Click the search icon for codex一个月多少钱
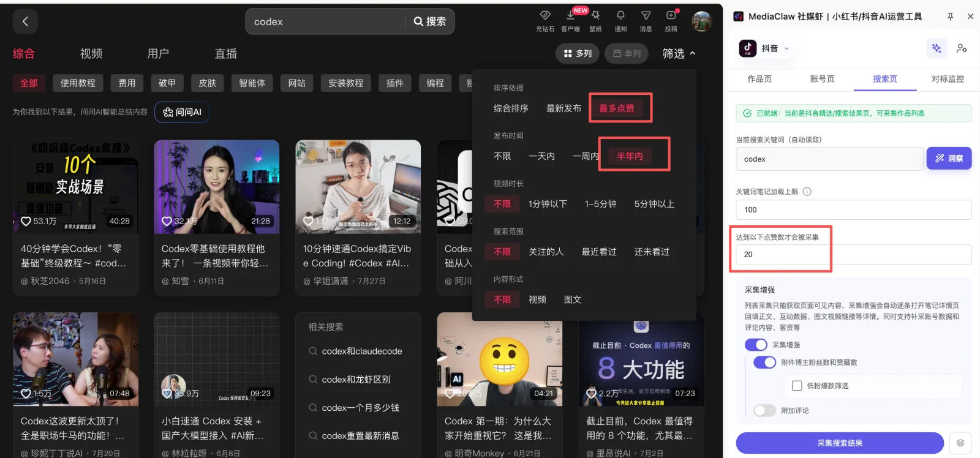The height and width of the screenshot is (458, 980). tap(313, 407)
